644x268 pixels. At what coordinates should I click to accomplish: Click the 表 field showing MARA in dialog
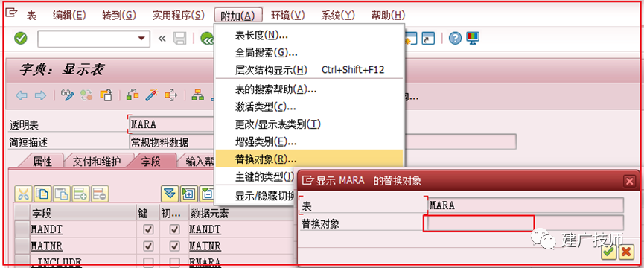[x=526, y=205]
